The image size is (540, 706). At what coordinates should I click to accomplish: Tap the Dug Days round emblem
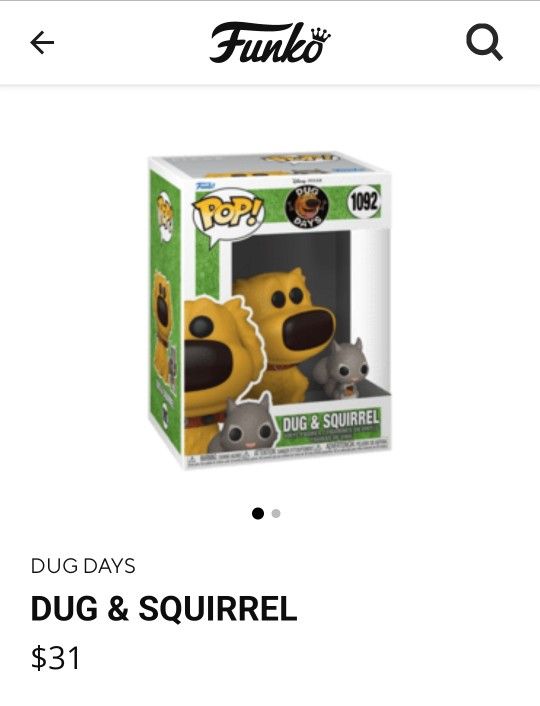[308, 208]
